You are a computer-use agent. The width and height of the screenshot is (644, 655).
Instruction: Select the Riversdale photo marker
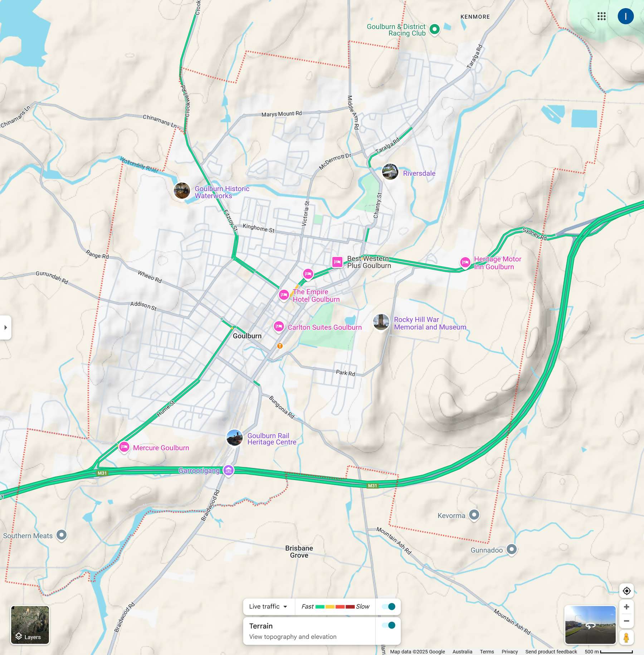tap(390, 172)
